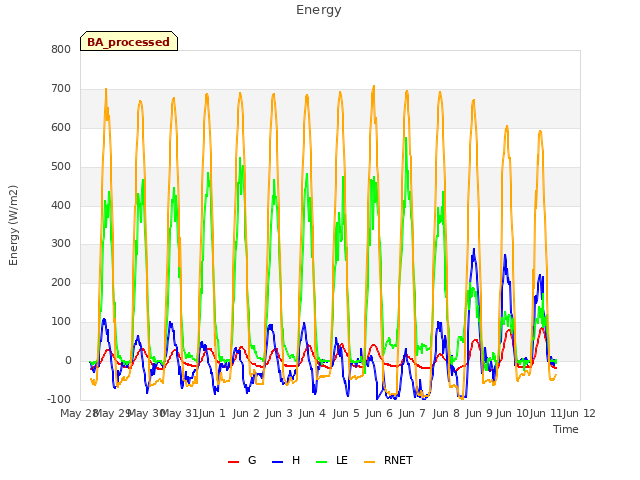Image resolution: width=640 pixels, height=480 pixels.
Task: Click the green LE legend swatch
Action: (x=322, y=462)
